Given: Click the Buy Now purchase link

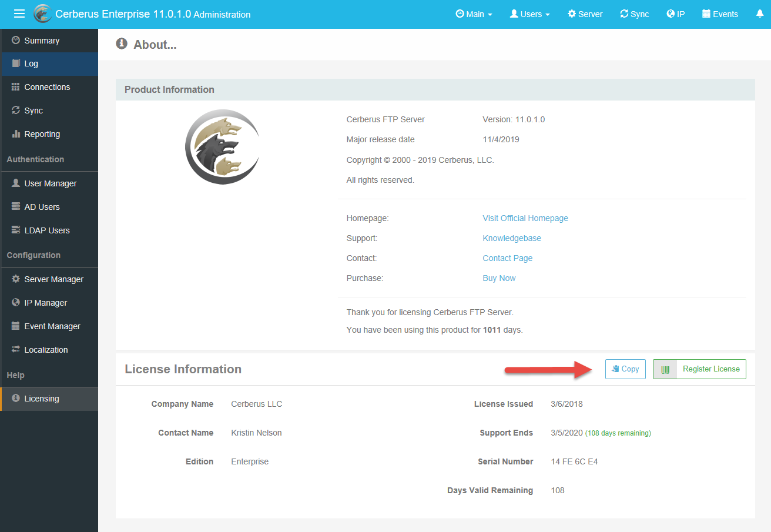Looking at the screenshot, I should [499, 278].
